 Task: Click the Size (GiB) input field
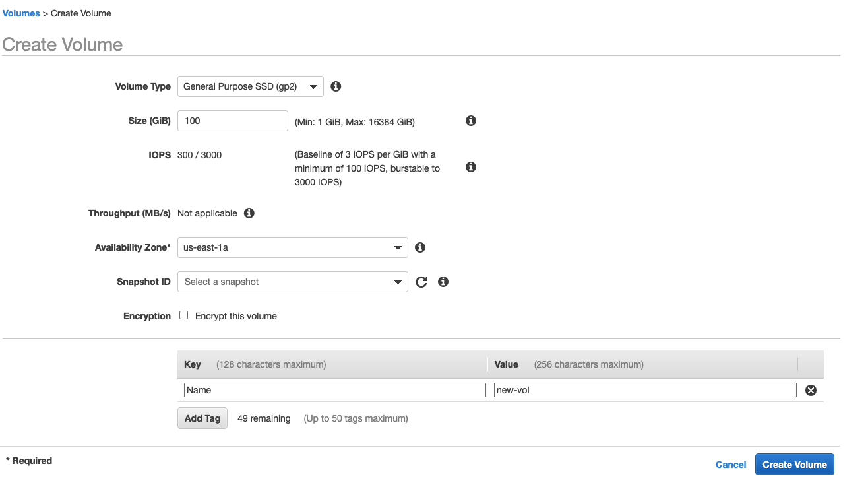233,121
